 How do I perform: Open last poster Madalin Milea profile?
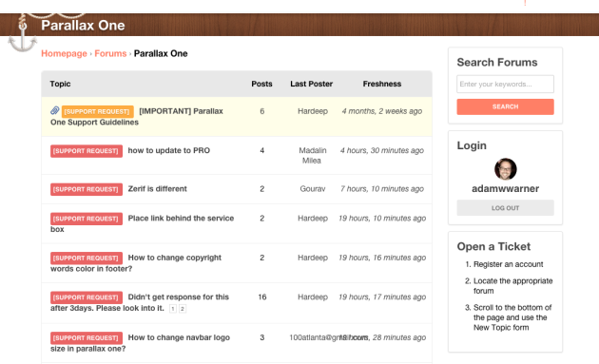[312, 156]
